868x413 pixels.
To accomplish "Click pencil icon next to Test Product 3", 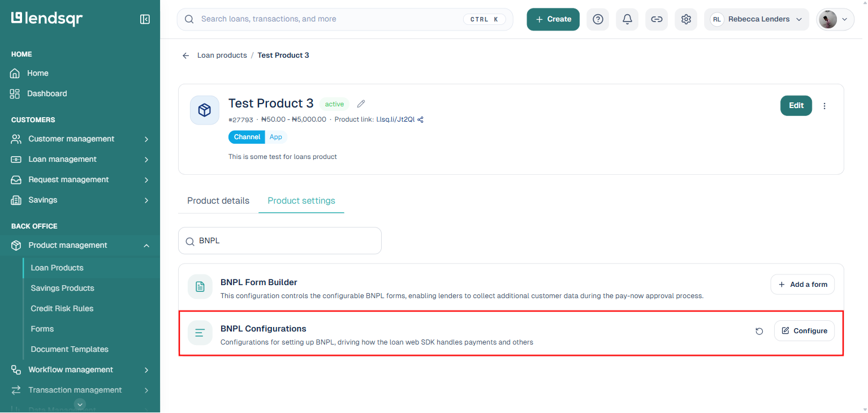I will pyautogui.click(x=361, y=104).
